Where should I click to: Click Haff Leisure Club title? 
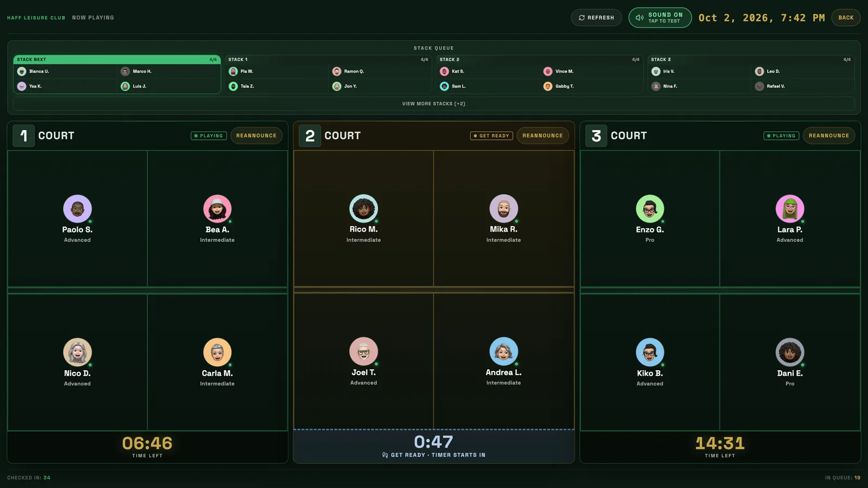(x=36, y=18)
